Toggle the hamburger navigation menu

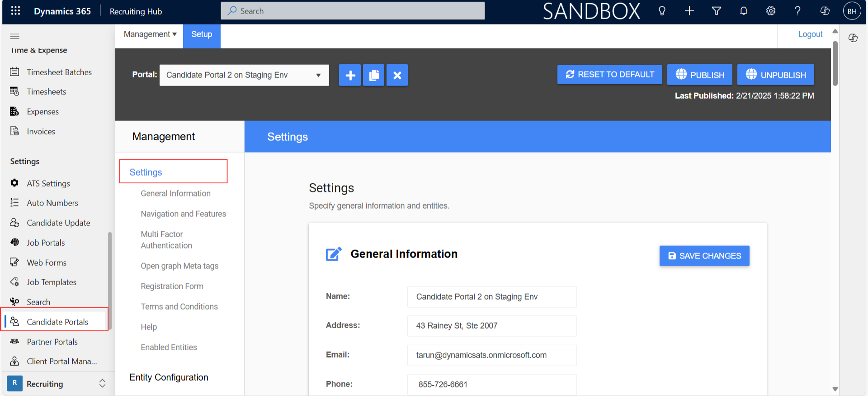(x=15, y=36)
